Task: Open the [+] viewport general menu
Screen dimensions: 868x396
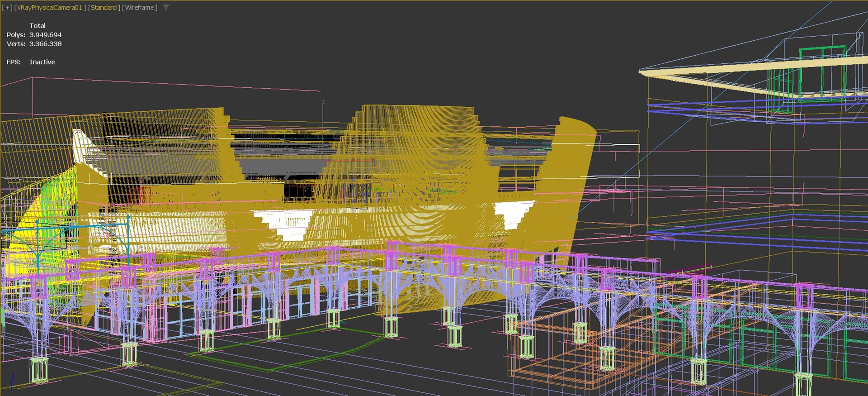Action: click(7, 8)
